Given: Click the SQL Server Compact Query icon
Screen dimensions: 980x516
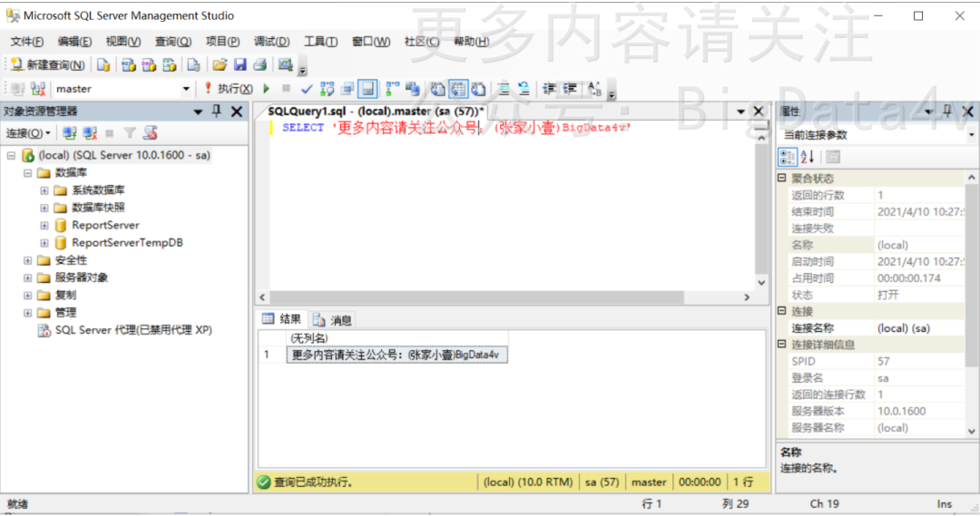Looking at the screenshot, I should pyautogui.click(x=194, y=65).
